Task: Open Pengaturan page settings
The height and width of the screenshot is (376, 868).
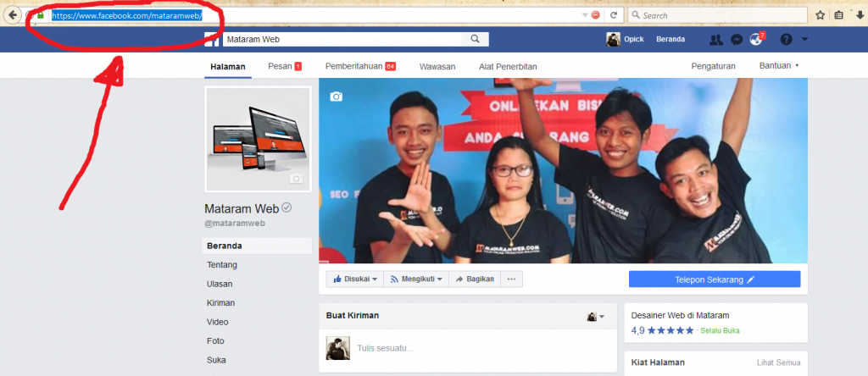Action: point(713,66)
